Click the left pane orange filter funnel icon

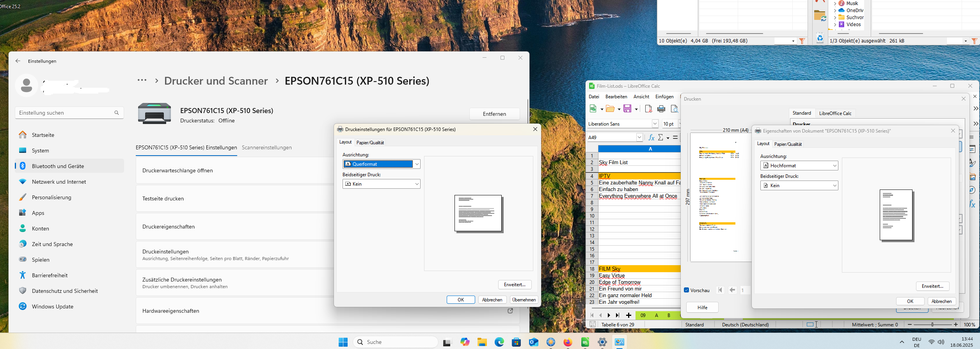802,41
